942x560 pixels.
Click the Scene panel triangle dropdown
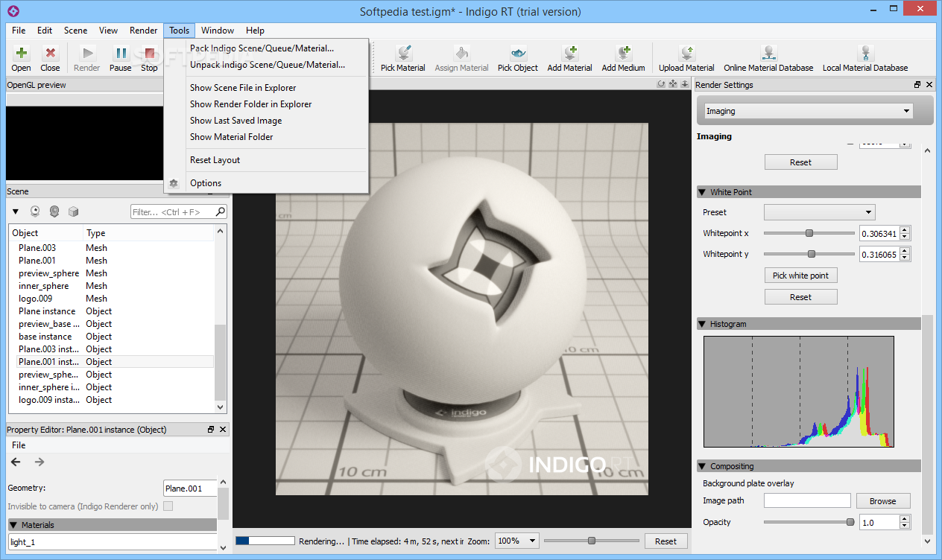point(16,212)
